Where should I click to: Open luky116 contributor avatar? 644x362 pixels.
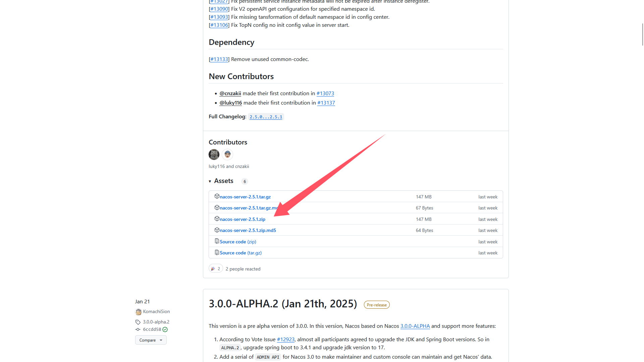pyautogui.click(x=214, y=155)
